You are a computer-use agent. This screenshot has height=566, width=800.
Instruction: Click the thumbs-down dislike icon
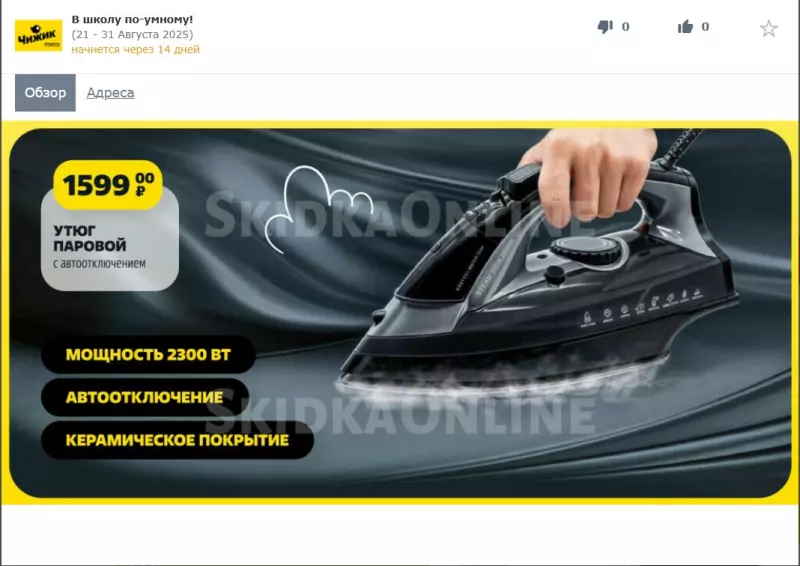[605, 27]
